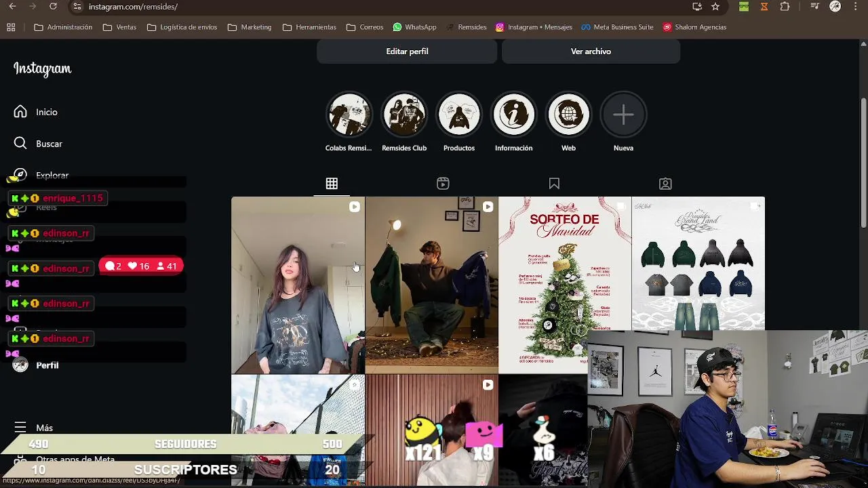The image size is (868, 488).
Task: Open the reel of man holding jackets
Action: (x=431, y=285)
